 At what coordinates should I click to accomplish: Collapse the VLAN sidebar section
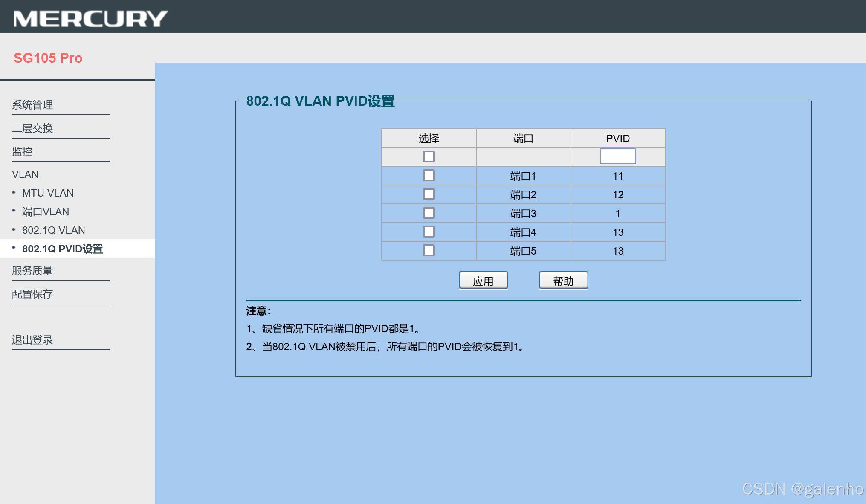click(25, 174)
